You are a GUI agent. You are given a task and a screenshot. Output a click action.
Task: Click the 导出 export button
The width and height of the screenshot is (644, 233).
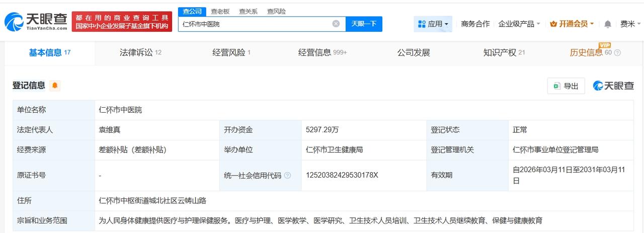coord(566,86)
